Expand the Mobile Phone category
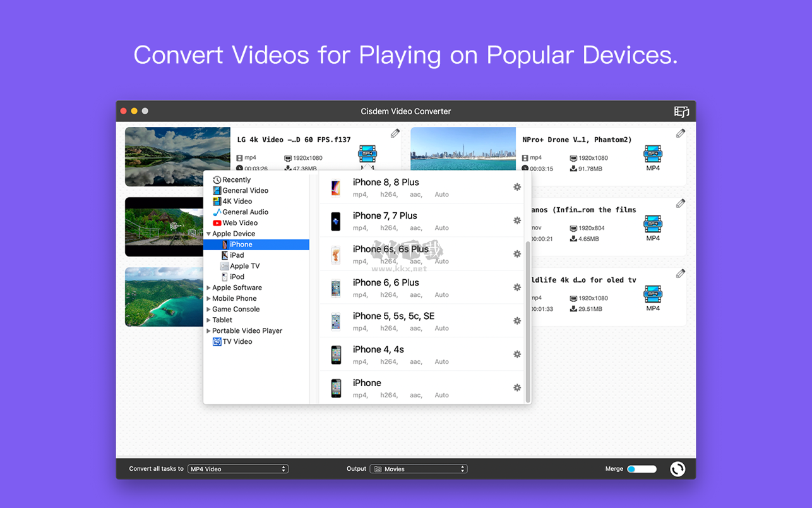Screen dimensions: 812x508 pyautogui.click(x=209, y=298)
